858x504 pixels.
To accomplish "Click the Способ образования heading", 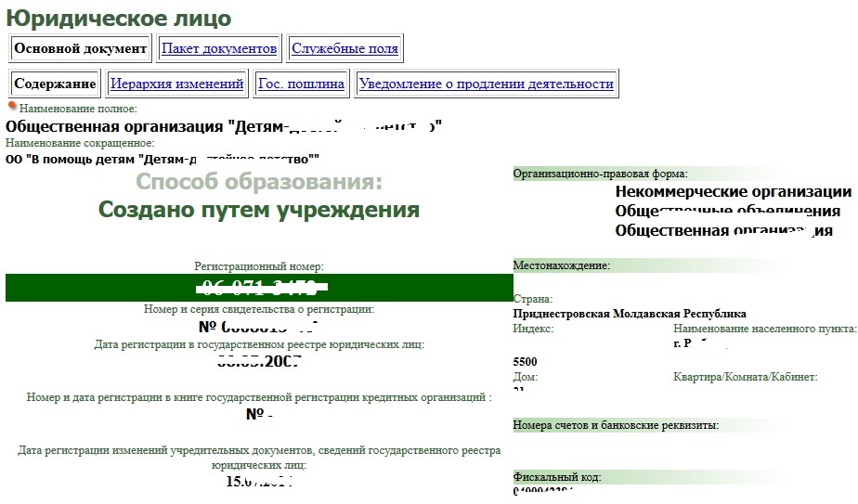I will coord(259,182).
